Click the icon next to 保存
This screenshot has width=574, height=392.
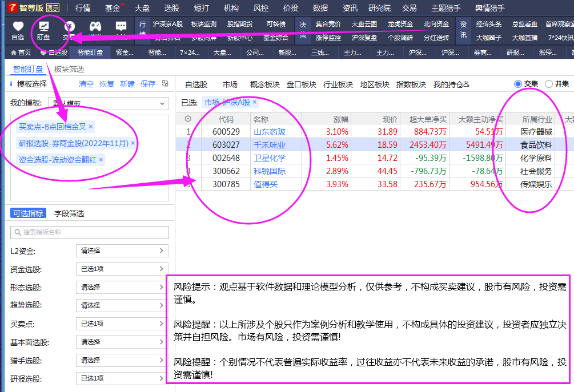coord(165,84)
